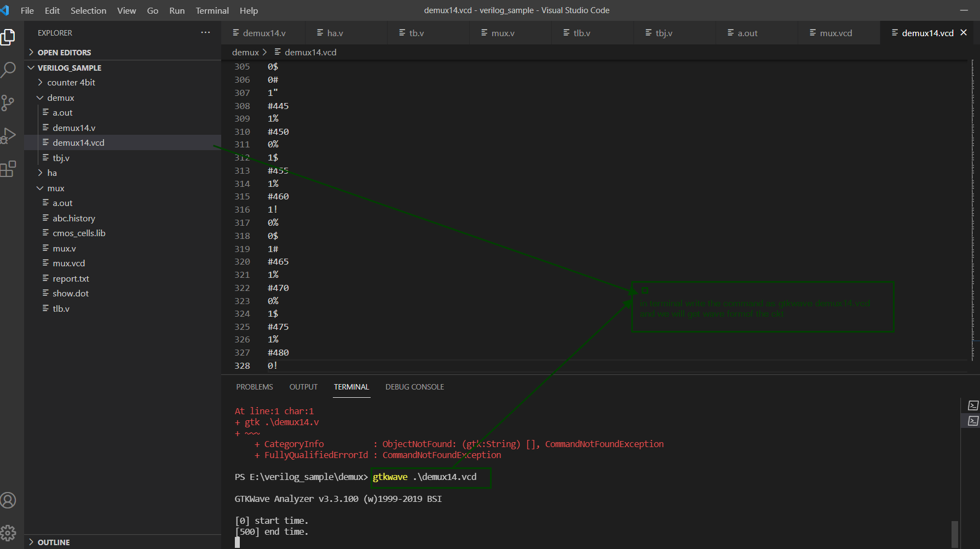
Task: Open the Terminal menu
Action: click(212, 10)
